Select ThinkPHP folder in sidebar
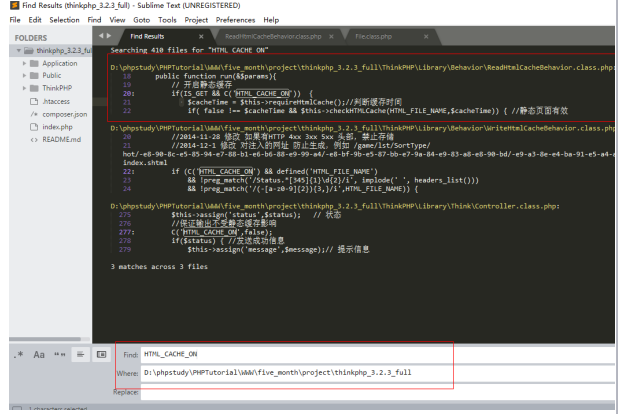Image resolution: width=618 pixels, height=414 pixels. click(57, 88)
